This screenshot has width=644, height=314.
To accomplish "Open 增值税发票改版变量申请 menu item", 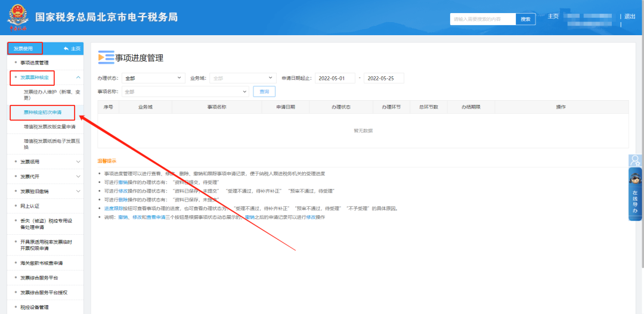I will point(49,127).
